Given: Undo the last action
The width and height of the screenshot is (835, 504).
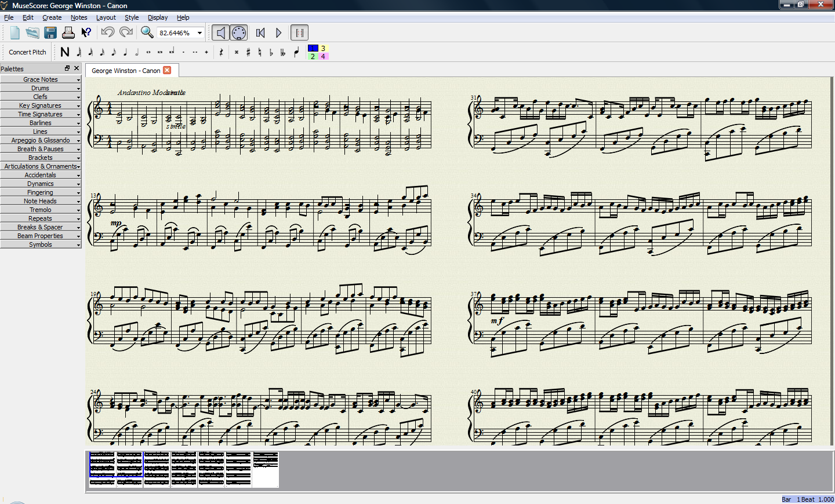Looking at the screenshot, I should point(108,32).
